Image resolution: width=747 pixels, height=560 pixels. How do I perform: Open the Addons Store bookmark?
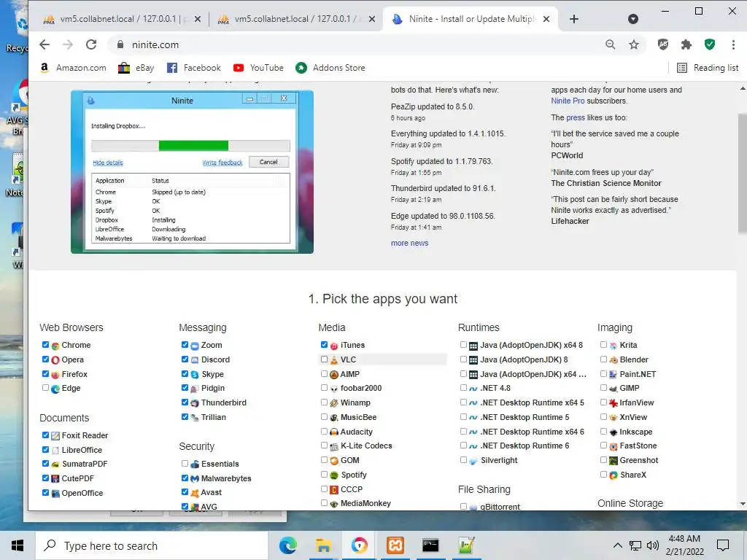tap(330, 68)
